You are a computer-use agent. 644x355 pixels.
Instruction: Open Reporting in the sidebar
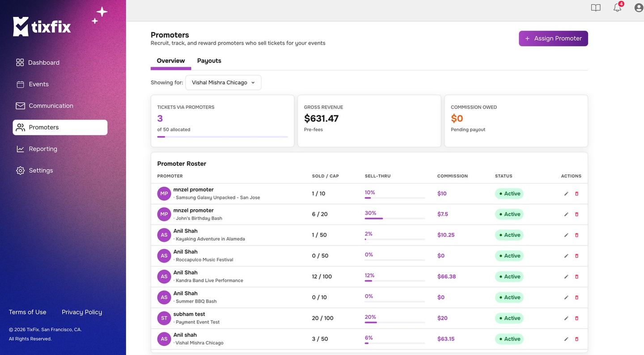click(60, 149)
